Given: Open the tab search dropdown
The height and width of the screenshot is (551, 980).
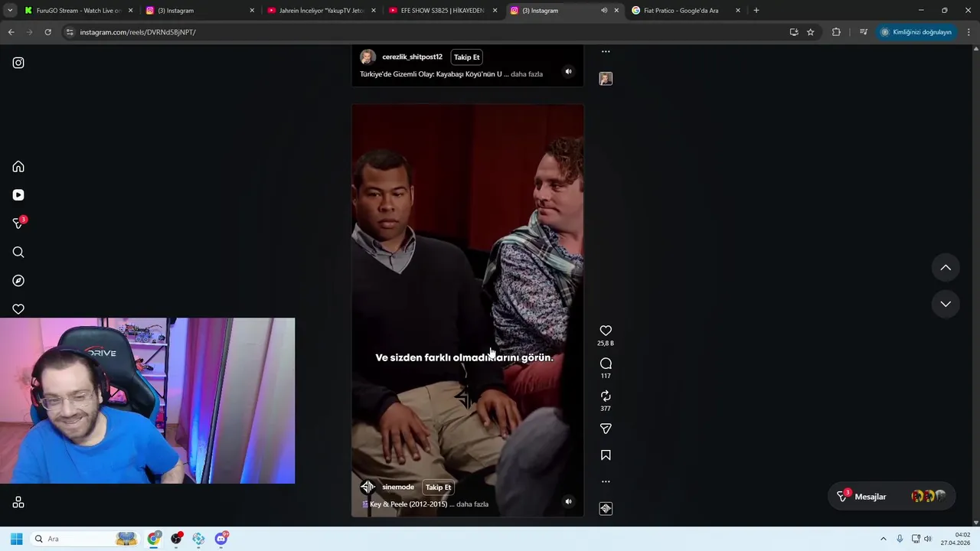Looking at the screenshot, I should pyautogui.click(x=10, y=11).
